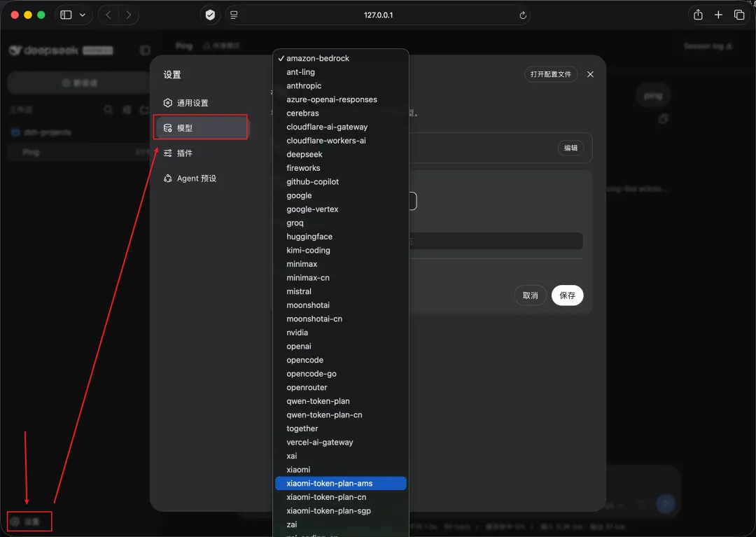Image resolution: width=756 pixels, height=537 pixels.
Task: Close the settings dialog
Action: [590, 74]
